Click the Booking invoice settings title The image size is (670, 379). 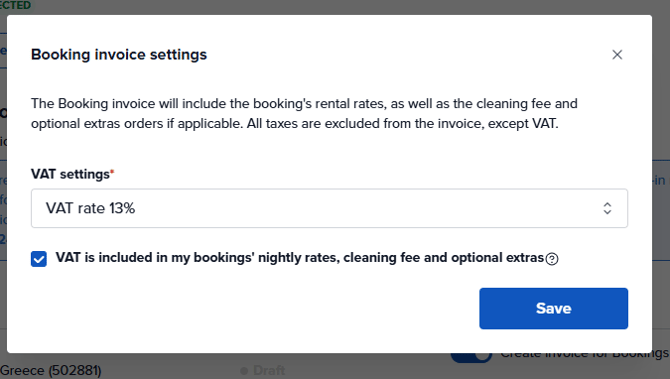point(119,55)
